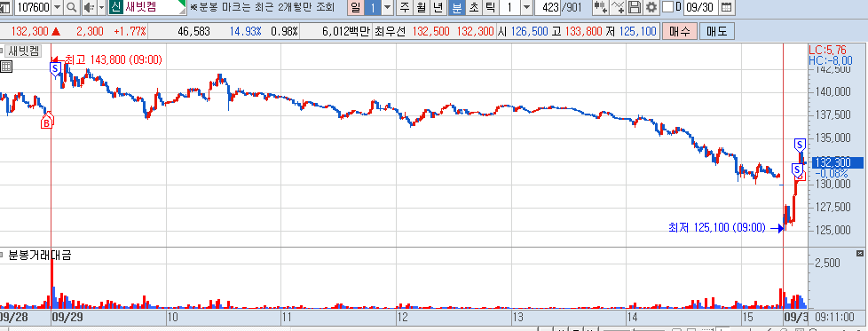This screenshot has width=868, height=331.
Task: Switch to 월 monthly chart period
Action: coord(422,8)
